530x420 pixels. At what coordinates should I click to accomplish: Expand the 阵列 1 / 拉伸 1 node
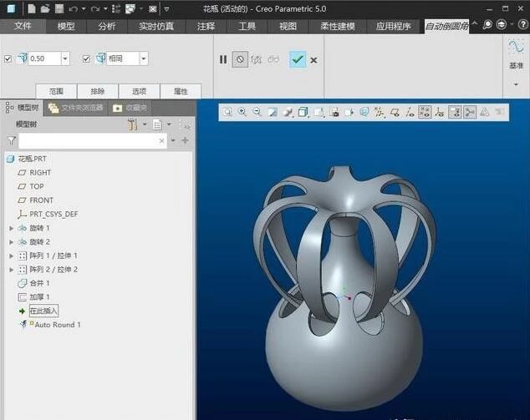click(x=11, y=256)
